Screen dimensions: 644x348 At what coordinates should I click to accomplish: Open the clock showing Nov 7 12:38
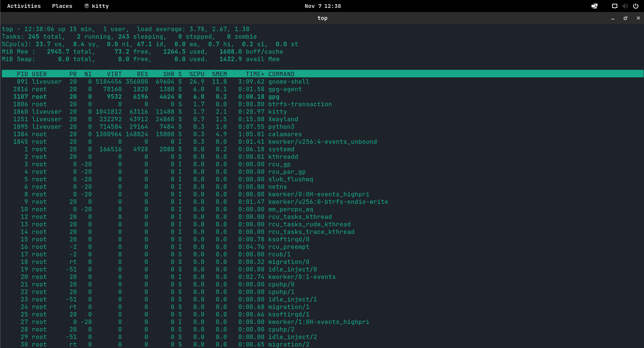pos(322,6)
